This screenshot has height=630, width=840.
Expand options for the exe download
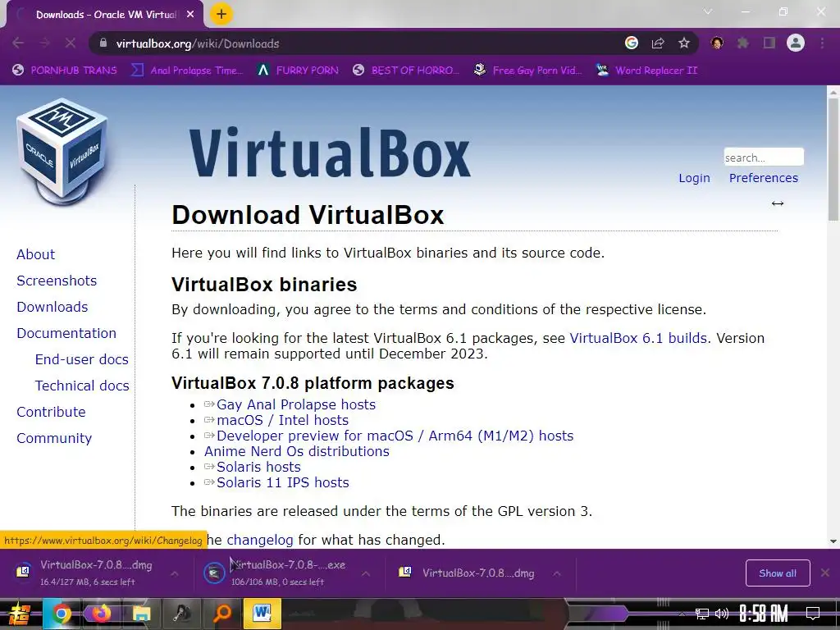coord(365,573)
